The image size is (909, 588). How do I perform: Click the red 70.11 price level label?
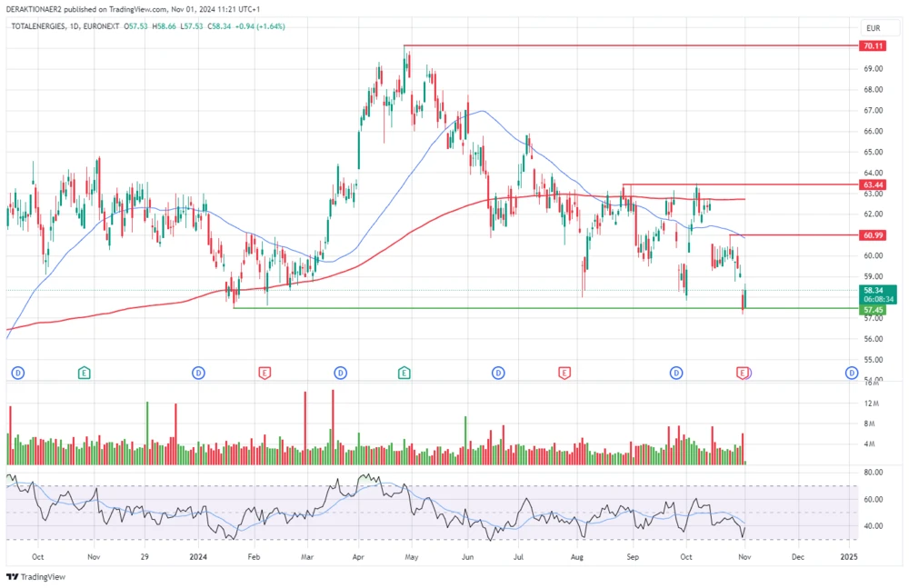(x=873, y=45)
